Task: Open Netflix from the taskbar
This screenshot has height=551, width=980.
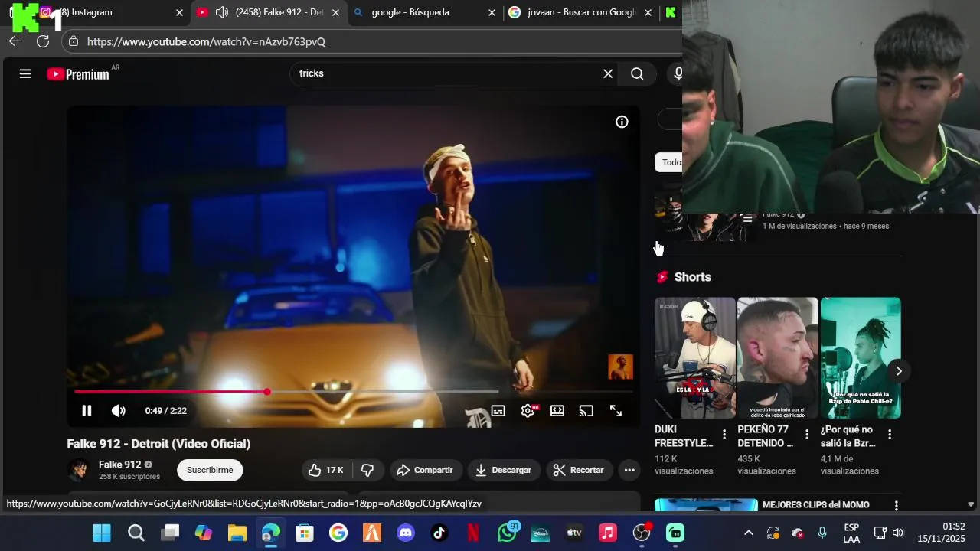Action: pyautogui.click(x=473, y=533)
